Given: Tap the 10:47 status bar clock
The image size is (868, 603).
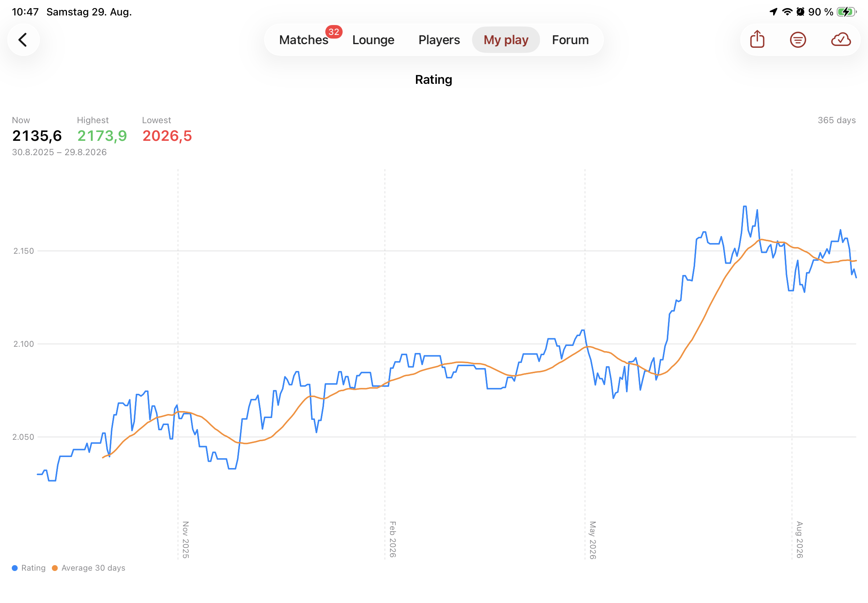Looking at the screenshot, I should click(x=25, y=12).
